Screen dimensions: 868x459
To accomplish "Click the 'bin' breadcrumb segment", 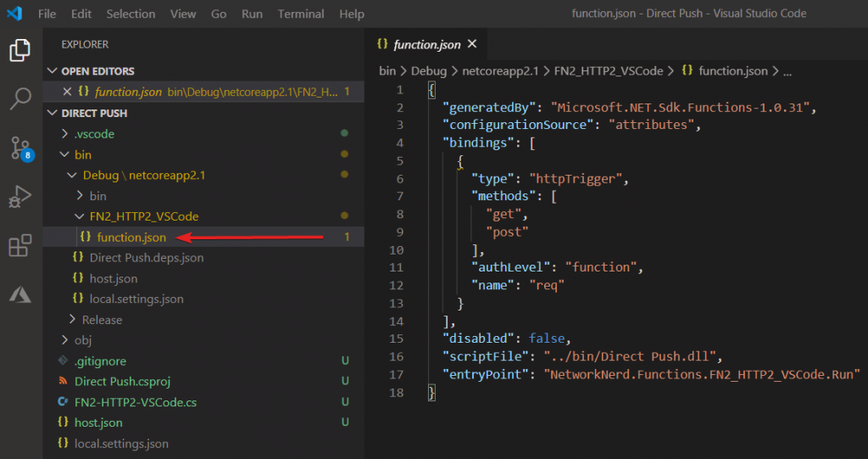I will pyautogui.click(x=387, y=71).
